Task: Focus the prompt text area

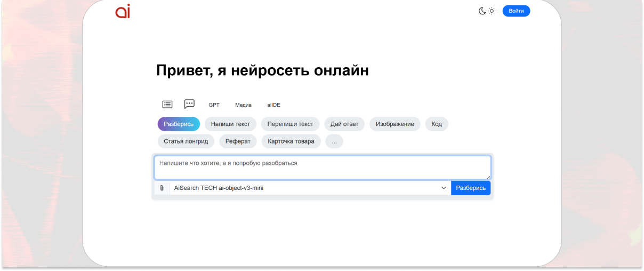Action: click(323, 168)
